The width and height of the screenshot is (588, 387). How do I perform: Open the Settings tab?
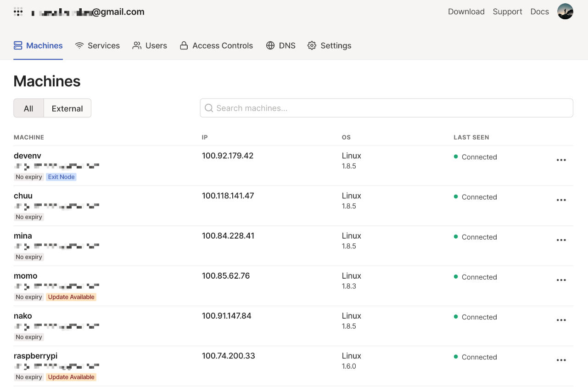click(329, 45)
